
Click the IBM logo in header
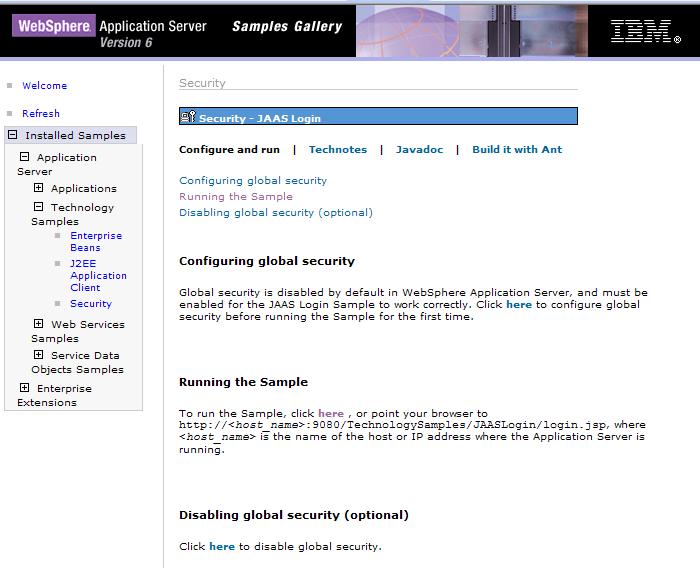pos(646,31)
